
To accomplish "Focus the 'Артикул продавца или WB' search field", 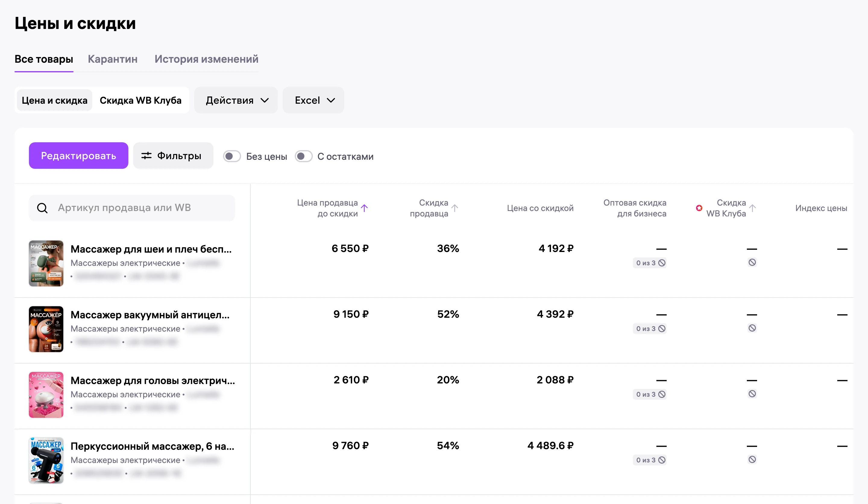I will click(x=132, y=208).
